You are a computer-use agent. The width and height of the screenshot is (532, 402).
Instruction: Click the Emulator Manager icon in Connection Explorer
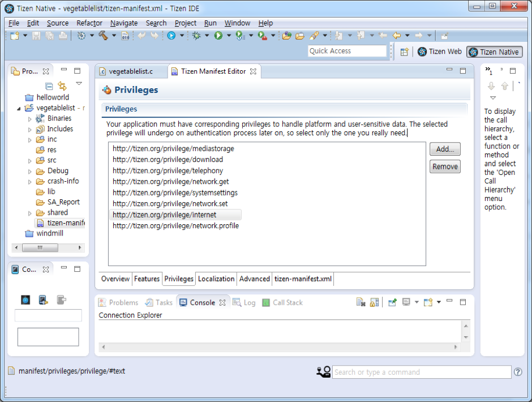click(x=25, y=300)
